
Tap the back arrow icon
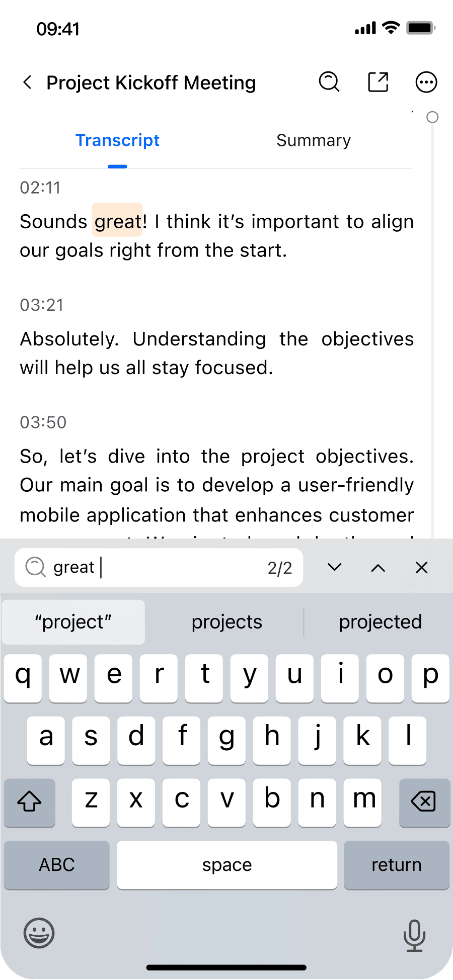pos(28,82)
